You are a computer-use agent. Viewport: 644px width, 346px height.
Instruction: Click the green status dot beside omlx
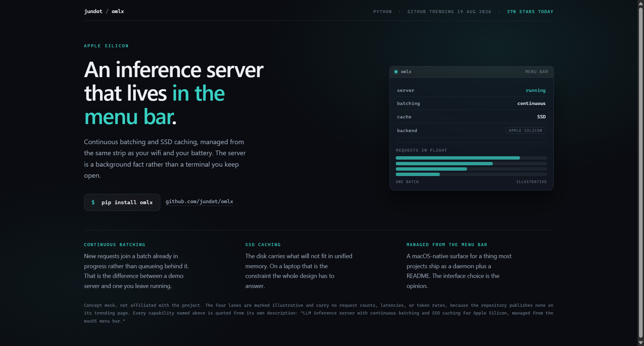(x=396, y=72)
